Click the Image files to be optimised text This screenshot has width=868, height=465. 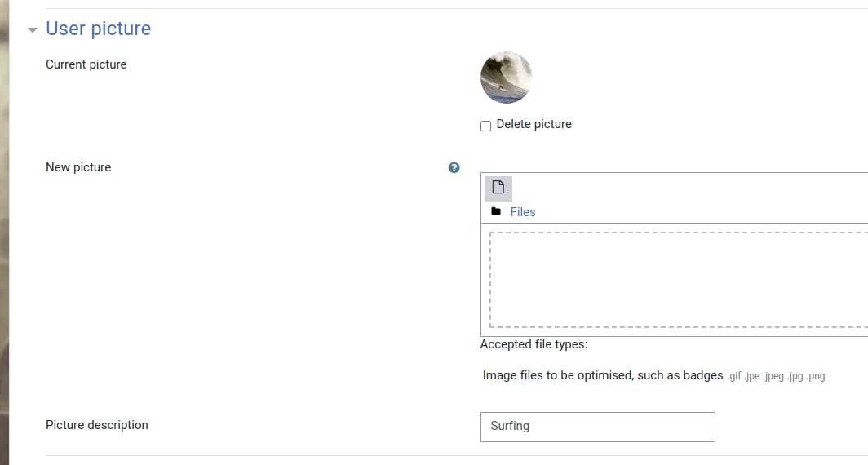pyautogui.click(x=603, y=375)
